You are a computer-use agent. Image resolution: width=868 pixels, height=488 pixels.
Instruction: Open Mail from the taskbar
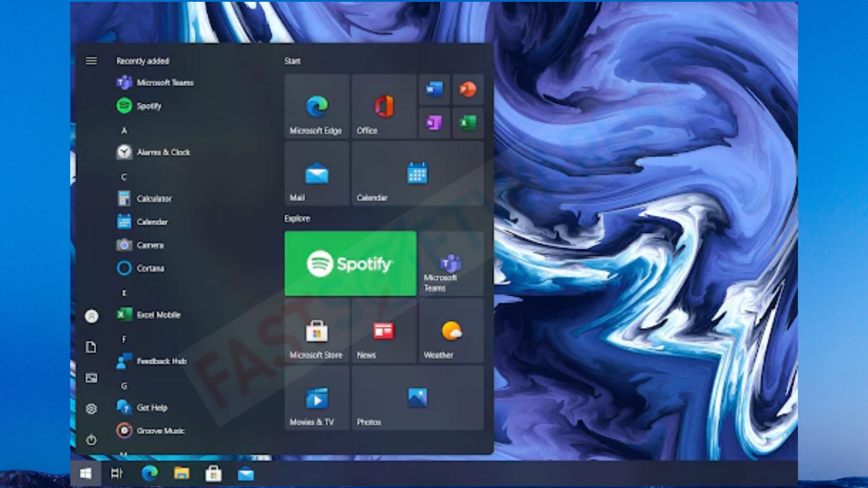(246, 474)
